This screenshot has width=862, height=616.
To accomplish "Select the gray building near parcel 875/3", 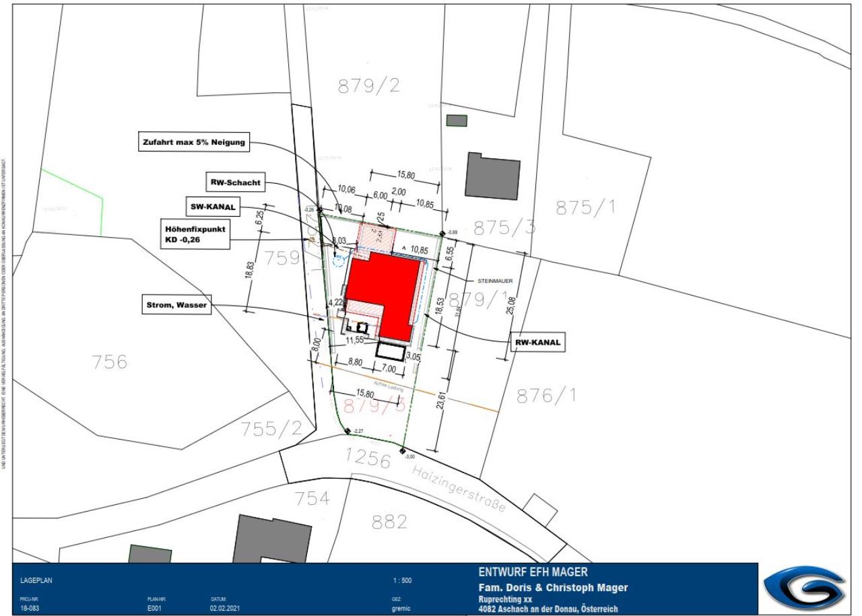I will click(x=494, y=173).
